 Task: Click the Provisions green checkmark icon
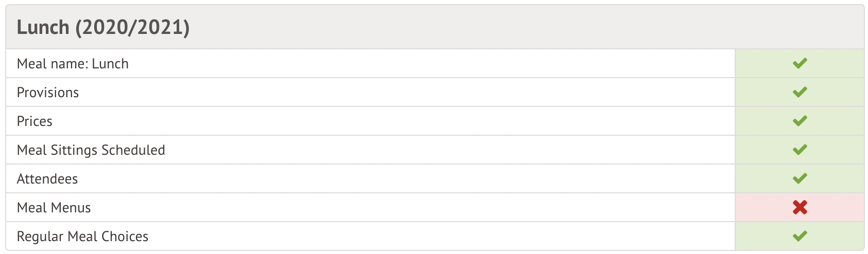click(x=800, y=92)
